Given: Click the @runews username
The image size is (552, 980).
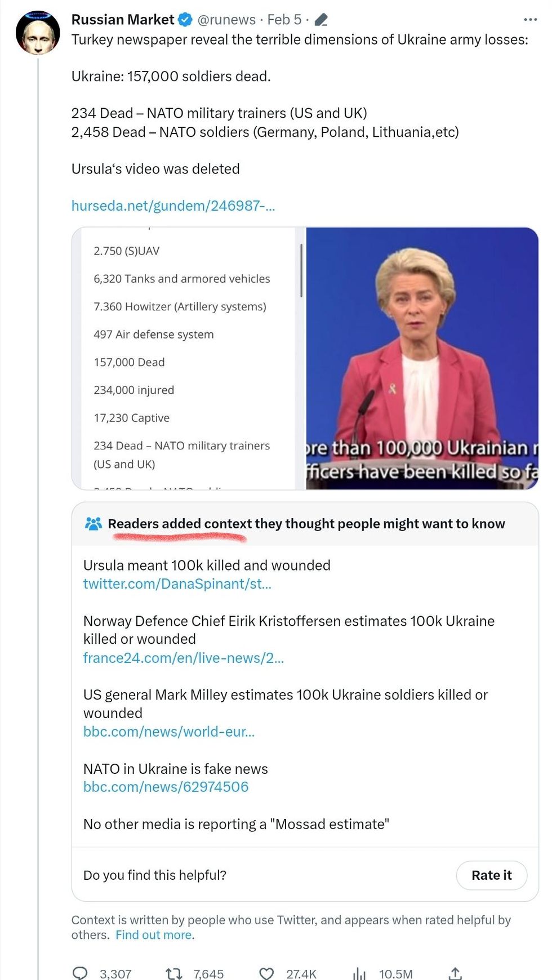Looking at the screenshot, I should click(228, 19).
